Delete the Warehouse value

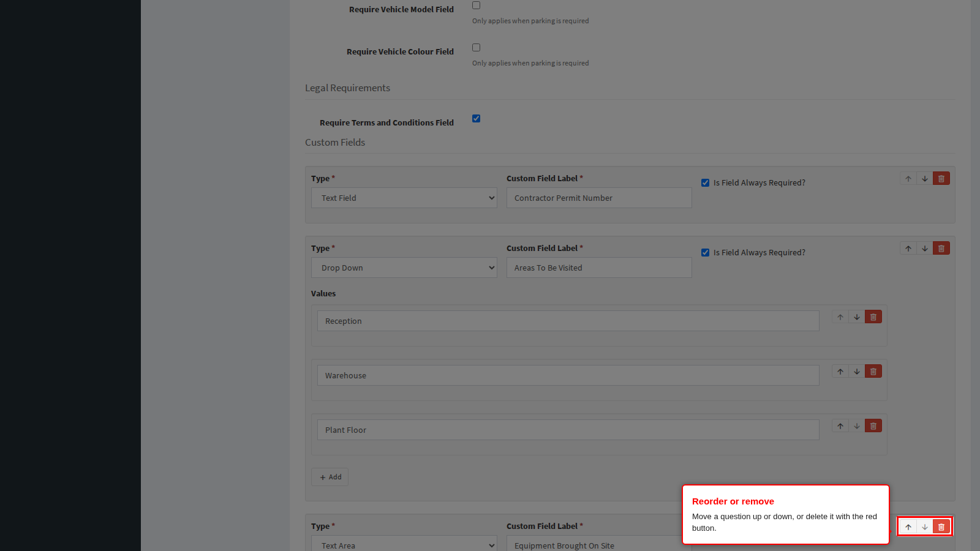[873, 372]
